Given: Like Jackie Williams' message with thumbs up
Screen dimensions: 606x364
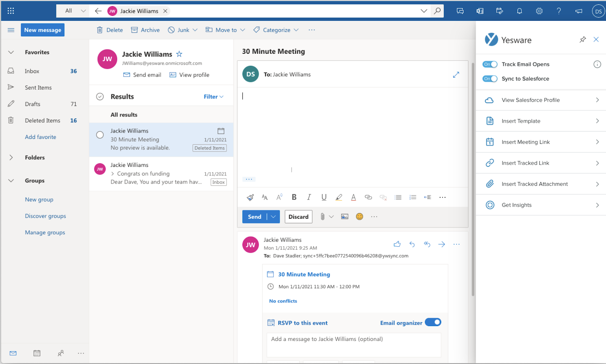Looking at the screenshot, I should (x=397, y=244).
